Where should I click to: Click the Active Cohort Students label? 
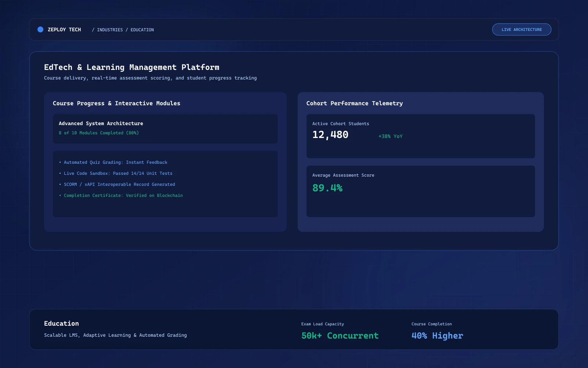[x=341, y=124]
